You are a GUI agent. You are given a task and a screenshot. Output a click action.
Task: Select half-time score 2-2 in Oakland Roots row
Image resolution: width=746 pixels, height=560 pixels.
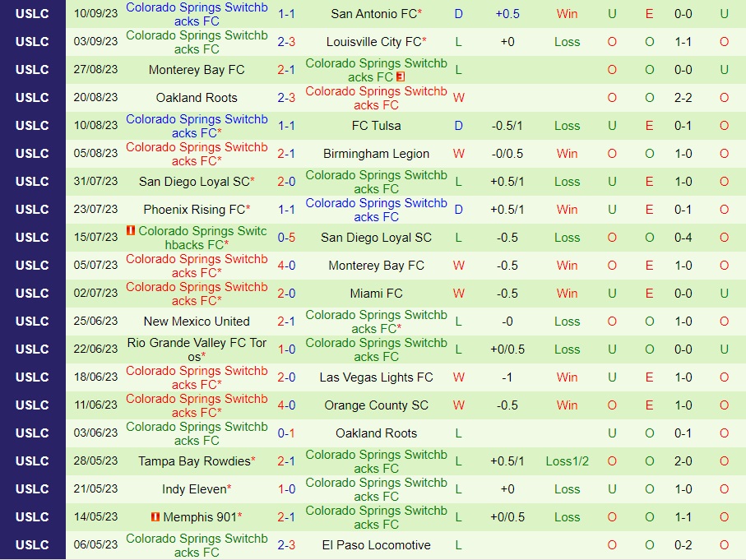pyautogui.click(x=683, y=98)
